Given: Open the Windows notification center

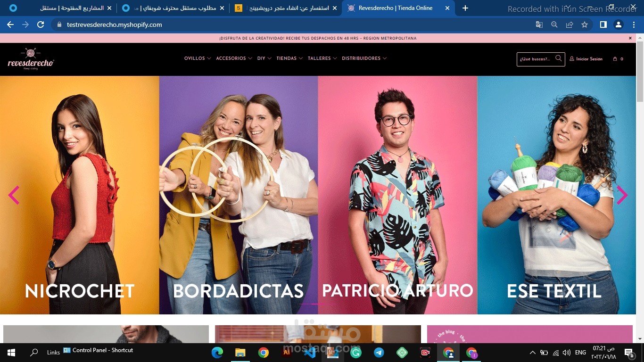Looking at the screenshot, I should click(629, 352).
